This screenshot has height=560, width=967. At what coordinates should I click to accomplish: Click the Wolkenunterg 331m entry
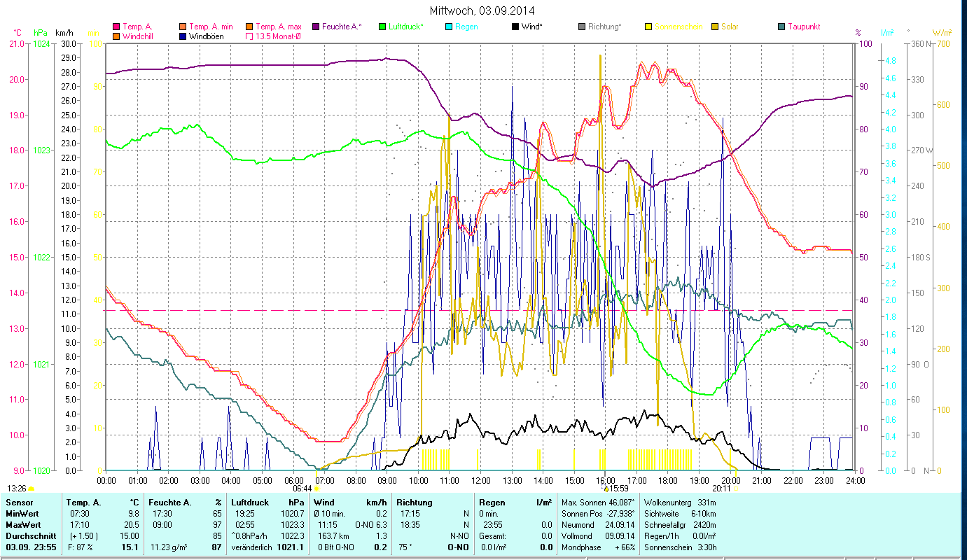point(679,503)
